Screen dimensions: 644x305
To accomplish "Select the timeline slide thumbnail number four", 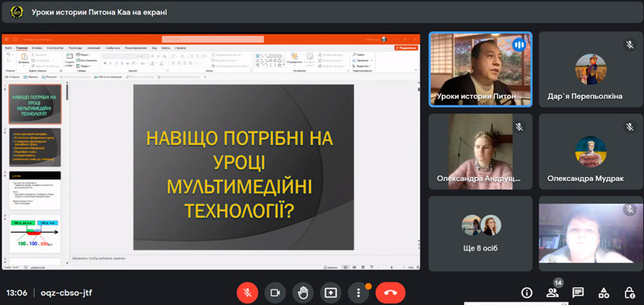I will tap(35, 233).
